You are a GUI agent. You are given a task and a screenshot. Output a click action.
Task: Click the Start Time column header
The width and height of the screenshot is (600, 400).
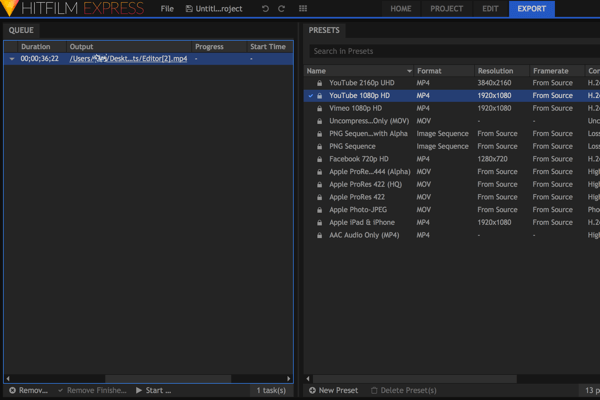pyautogui.click(x=270, y=47)
